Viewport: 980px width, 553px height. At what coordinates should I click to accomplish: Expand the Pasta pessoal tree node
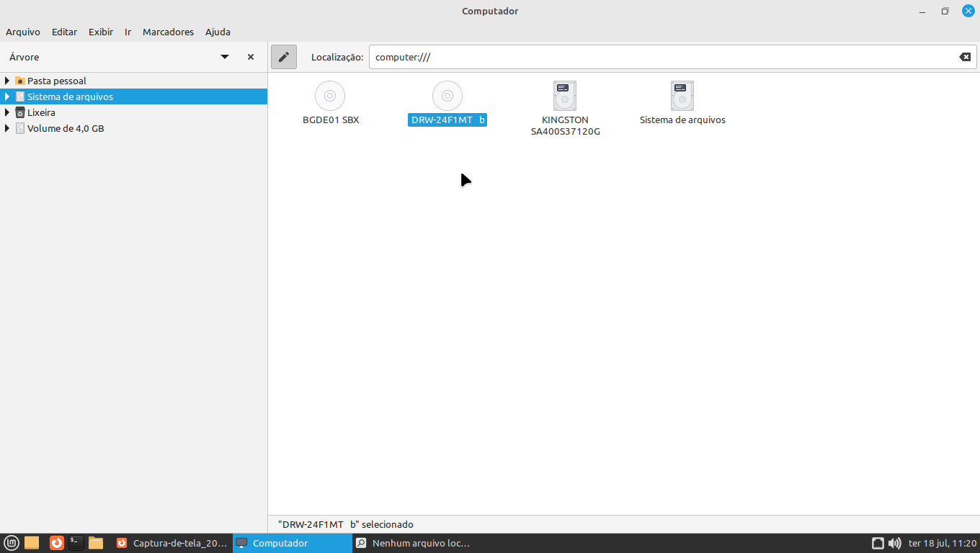tap(7, 81)
